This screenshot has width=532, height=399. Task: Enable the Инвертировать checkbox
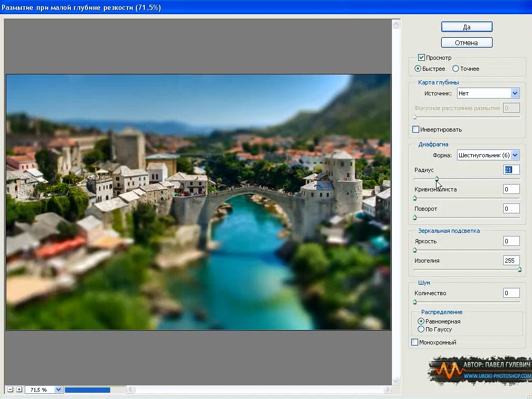tap(416, 129)
